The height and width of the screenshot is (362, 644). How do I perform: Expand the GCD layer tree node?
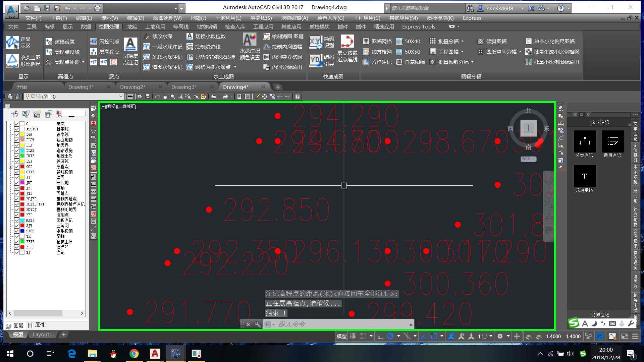tap(10, 167)
